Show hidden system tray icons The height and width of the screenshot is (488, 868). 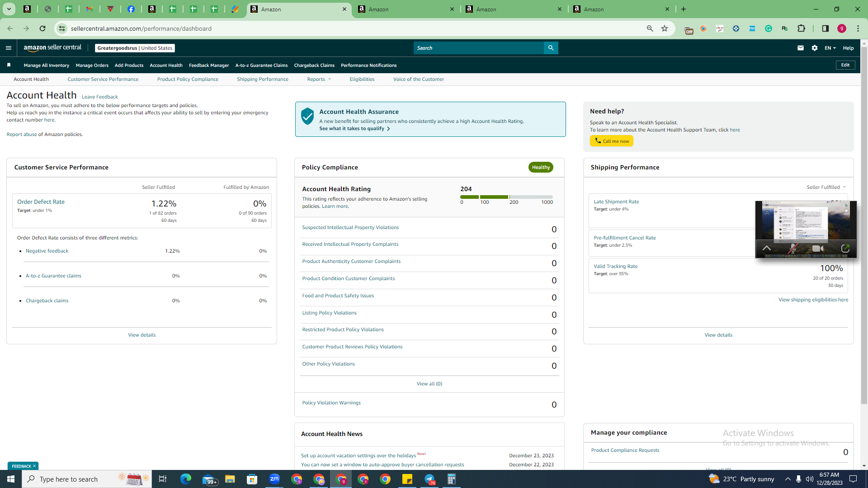[x=788, y=479]
